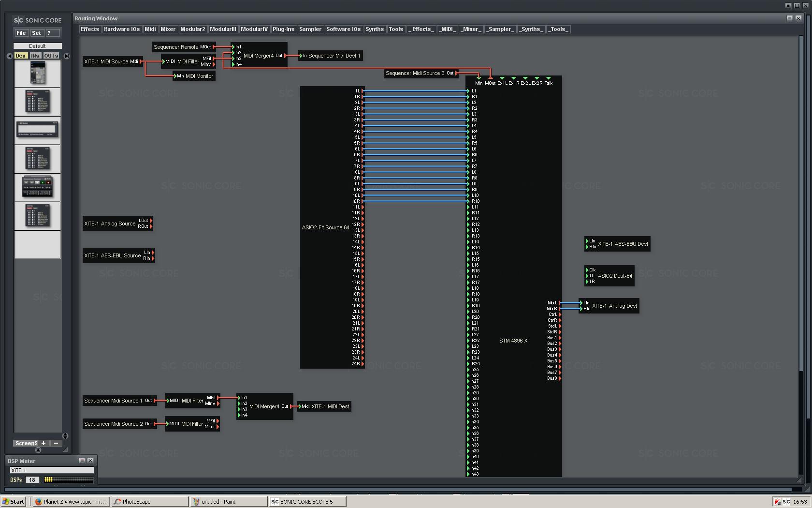Switch to the OUTs view toggle
This screenshot has height=508, width=812.
click(x=51, y=56)
